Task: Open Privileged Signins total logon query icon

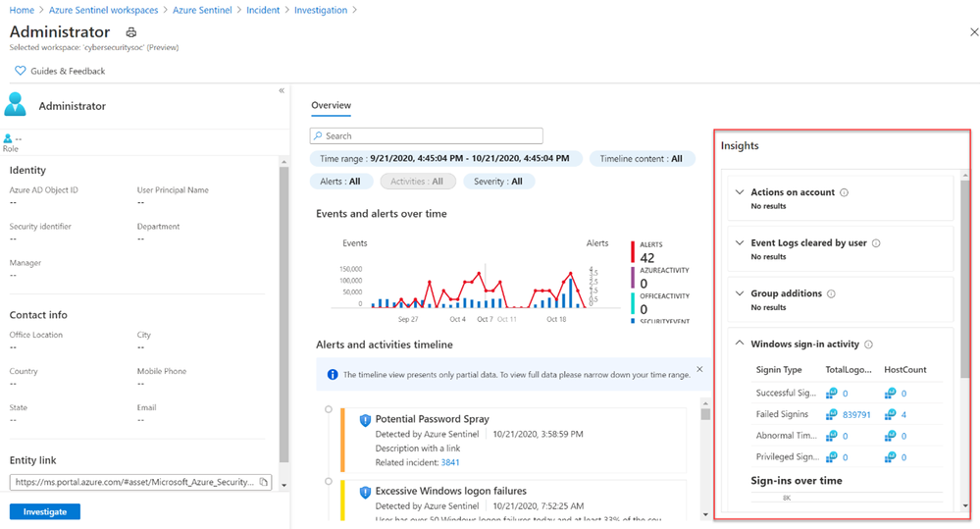Action: (x=831, y=457)
